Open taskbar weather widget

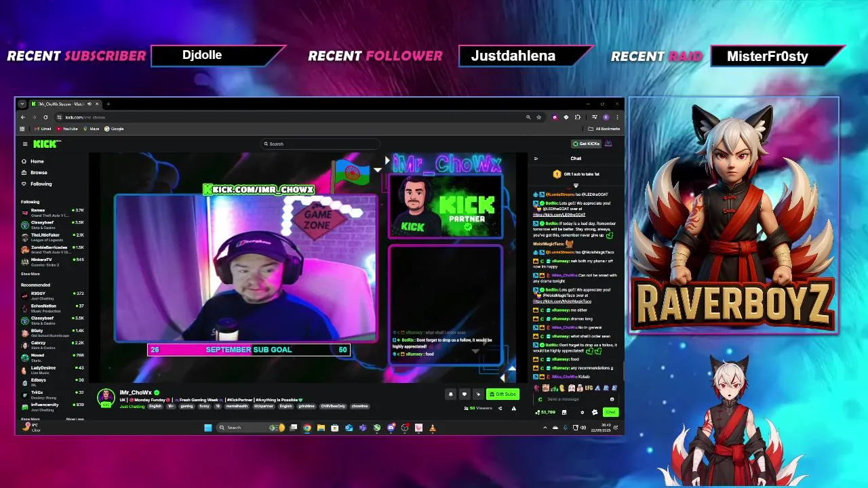[x=31, y=428]
